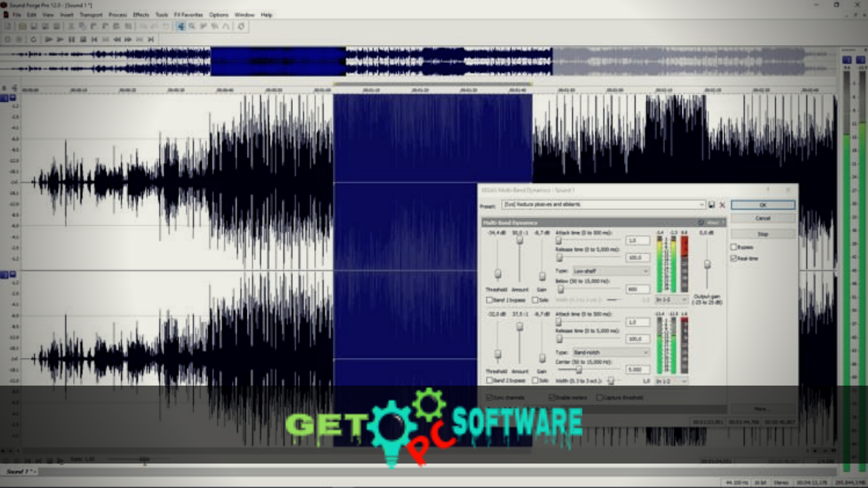Undo the last edit from the toolbar

click(143, 26)
